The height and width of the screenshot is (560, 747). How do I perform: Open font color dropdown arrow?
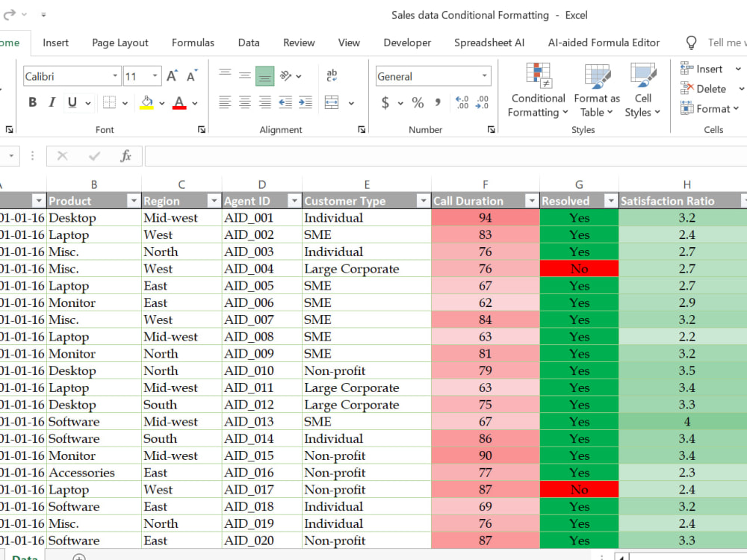(x=195, y=103)
